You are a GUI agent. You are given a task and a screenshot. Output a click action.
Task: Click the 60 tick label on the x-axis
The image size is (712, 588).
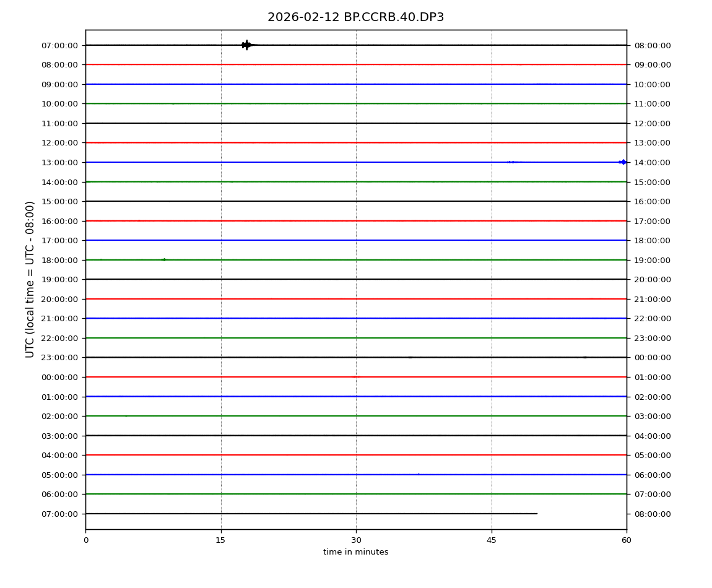627,540
